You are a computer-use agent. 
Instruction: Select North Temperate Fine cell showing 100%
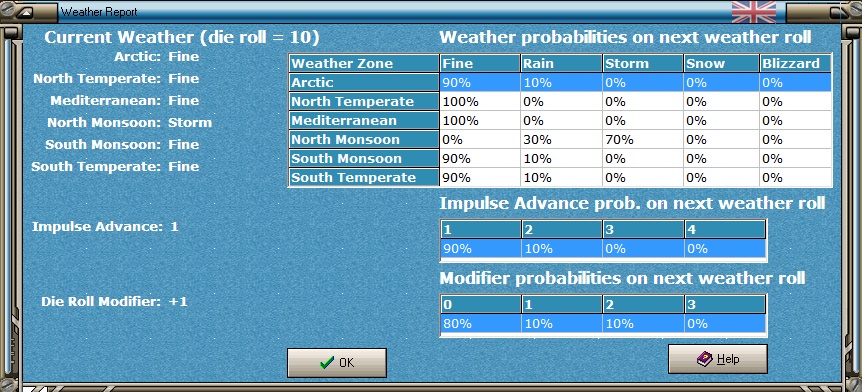480,101
